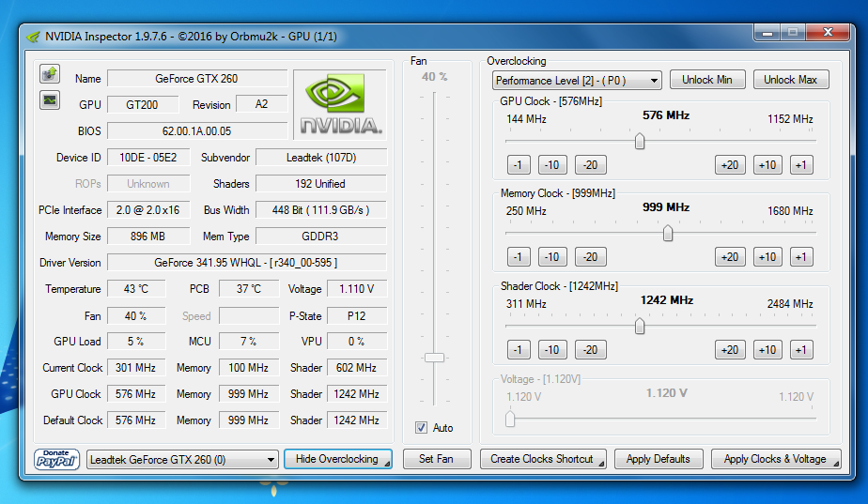Decrease Shader Clock by 20 MHz
The width and height of the screenshot is (868, 504).
(591, 350)
